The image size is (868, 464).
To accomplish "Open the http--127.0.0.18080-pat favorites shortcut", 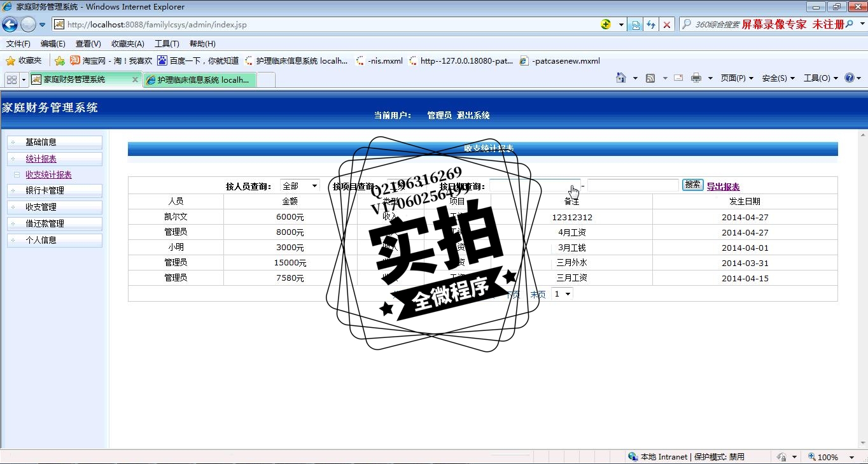I will click(x=461, y=60).
